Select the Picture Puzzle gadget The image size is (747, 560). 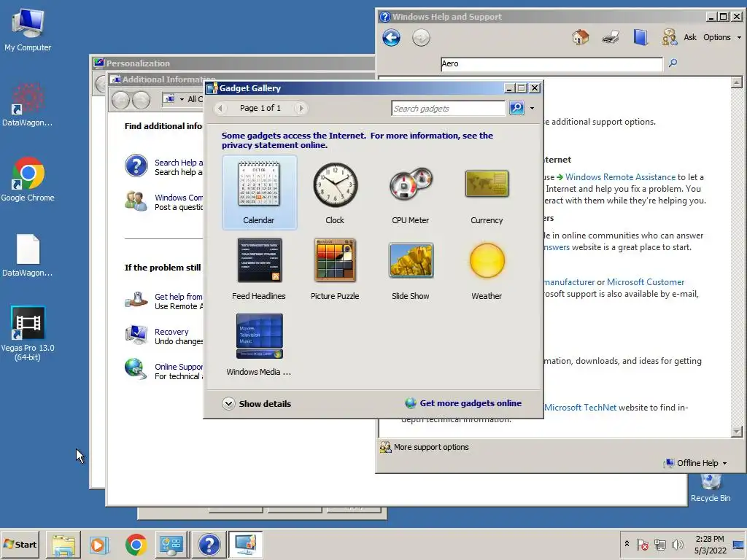pyautogui.click(x=335, y=268)
